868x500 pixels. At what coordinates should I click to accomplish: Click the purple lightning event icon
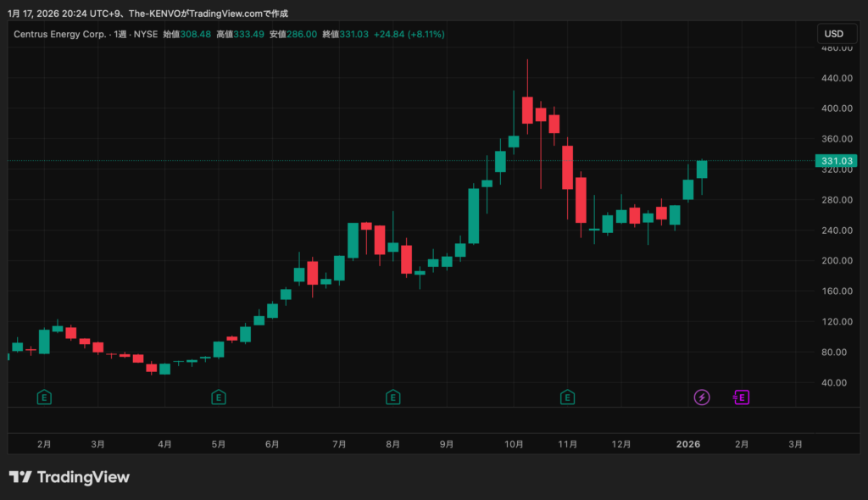(702, 397)
